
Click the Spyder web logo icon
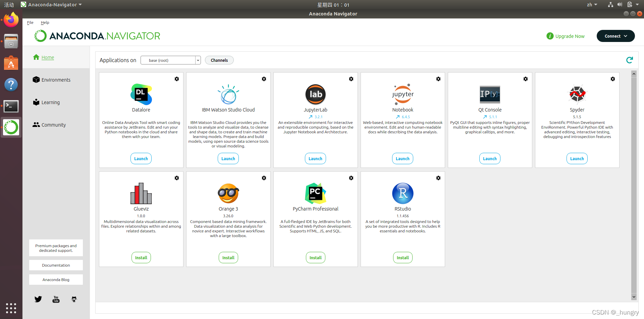point(577,94)
